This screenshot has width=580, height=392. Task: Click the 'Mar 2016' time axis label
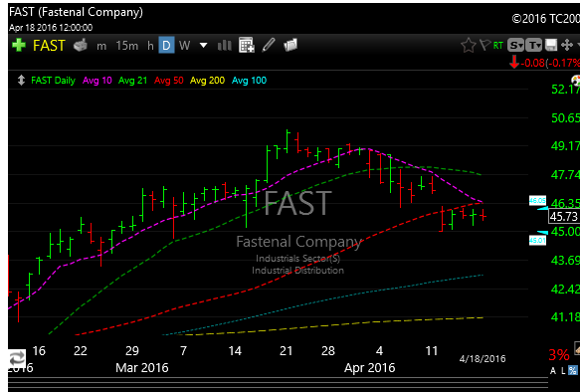pos(142,367)
